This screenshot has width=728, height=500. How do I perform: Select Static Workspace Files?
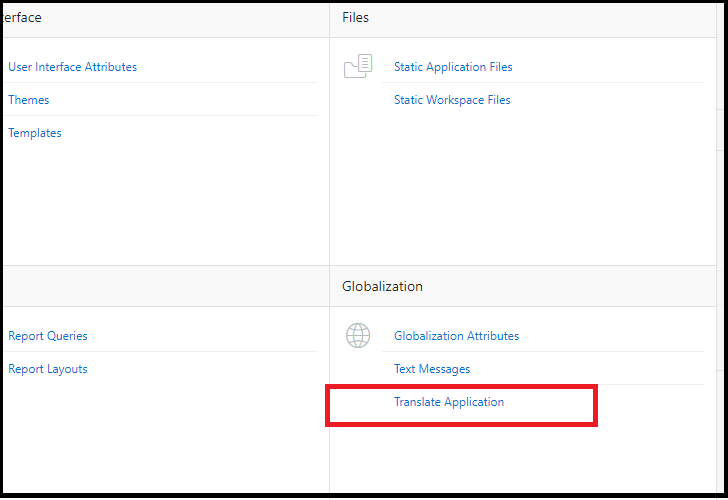[452, 100]
